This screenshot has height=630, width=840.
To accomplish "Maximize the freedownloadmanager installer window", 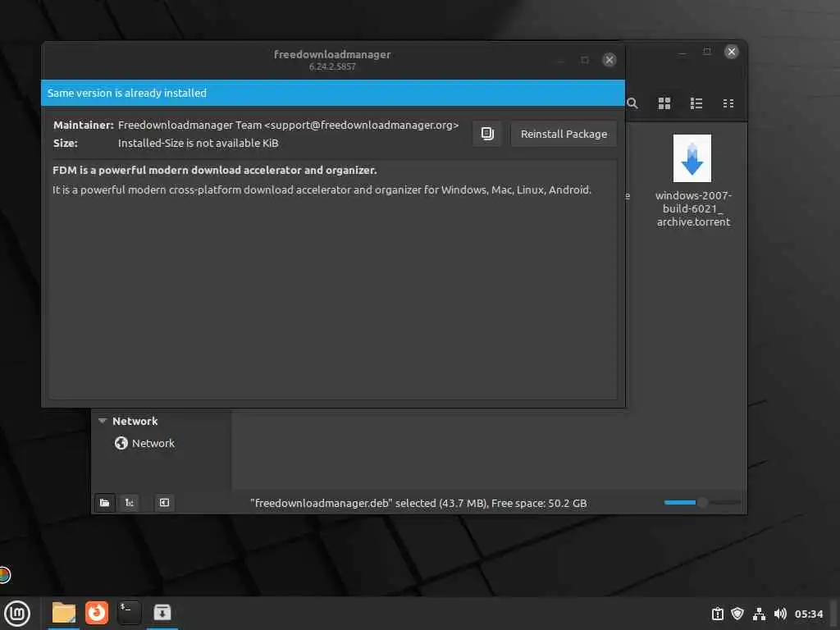I will coord(584,60).
